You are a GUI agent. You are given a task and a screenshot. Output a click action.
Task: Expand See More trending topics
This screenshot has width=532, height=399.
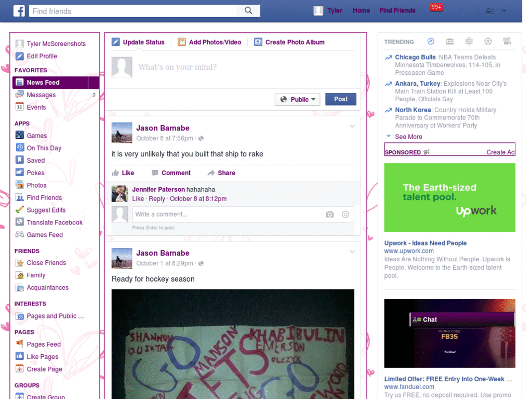point(408,137)
